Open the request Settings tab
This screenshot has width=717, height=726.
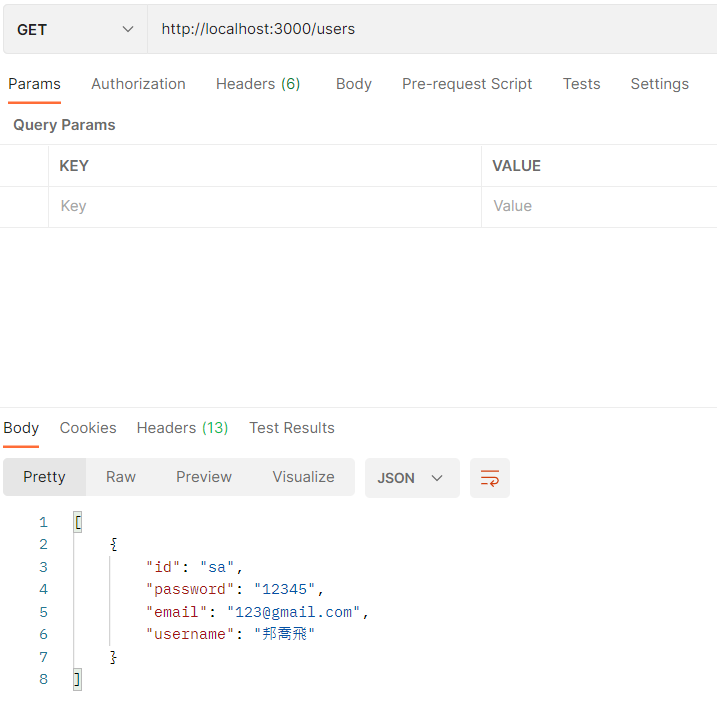(x=659, y=84)
